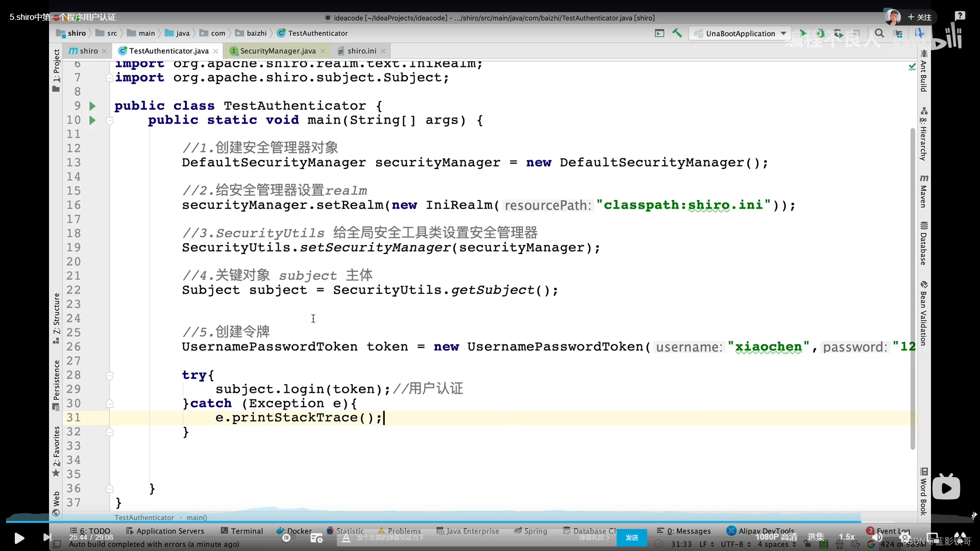
Task: Open the Ant Build tool window
Action: pyautogui.click(x=924, y=71)
